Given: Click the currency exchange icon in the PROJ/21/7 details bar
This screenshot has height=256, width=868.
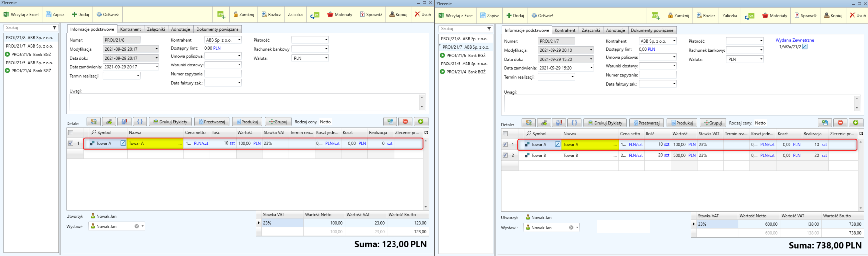Looking at the screenshot, I should [528, 123].
